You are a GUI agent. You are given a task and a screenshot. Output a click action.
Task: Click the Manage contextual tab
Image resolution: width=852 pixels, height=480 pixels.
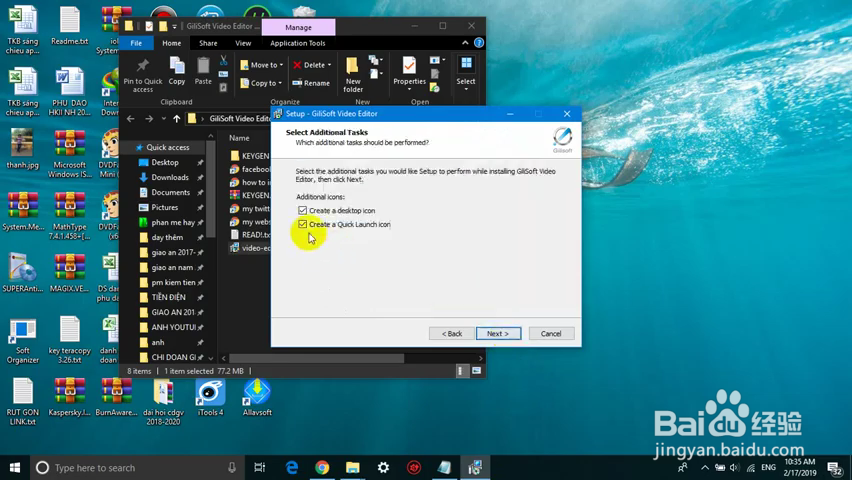(298, 27)
